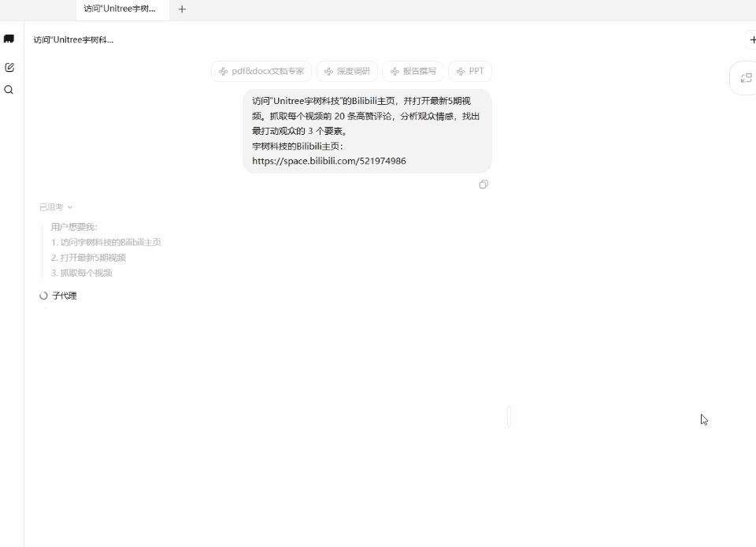756x547 pixels.
Task: Choose the 深度调研 chip
Action: [347, 72]
